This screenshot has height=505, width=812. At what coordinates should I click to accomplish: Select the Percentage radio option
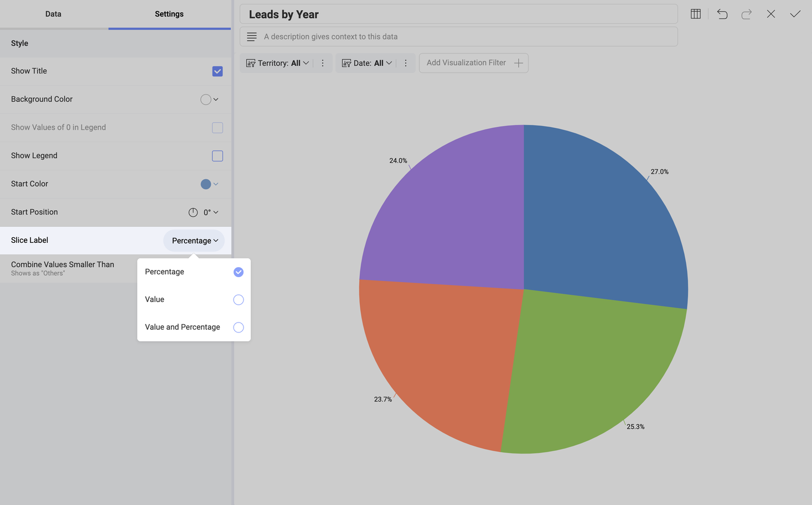(x=239, y=272)
